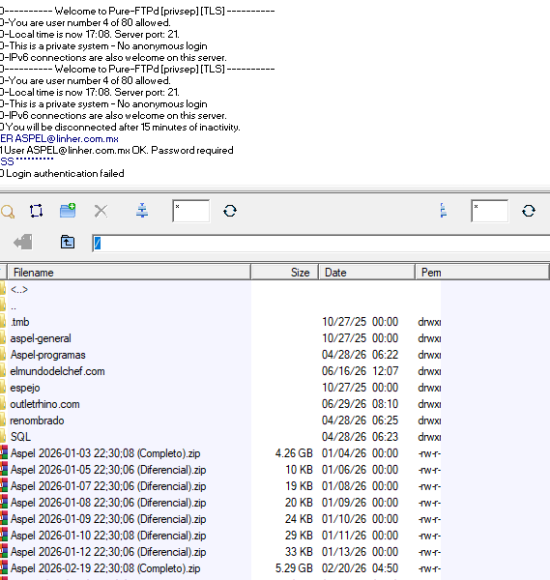Select the elmundodelchef.com folder
550x580 pixels.
click(57, 371)
